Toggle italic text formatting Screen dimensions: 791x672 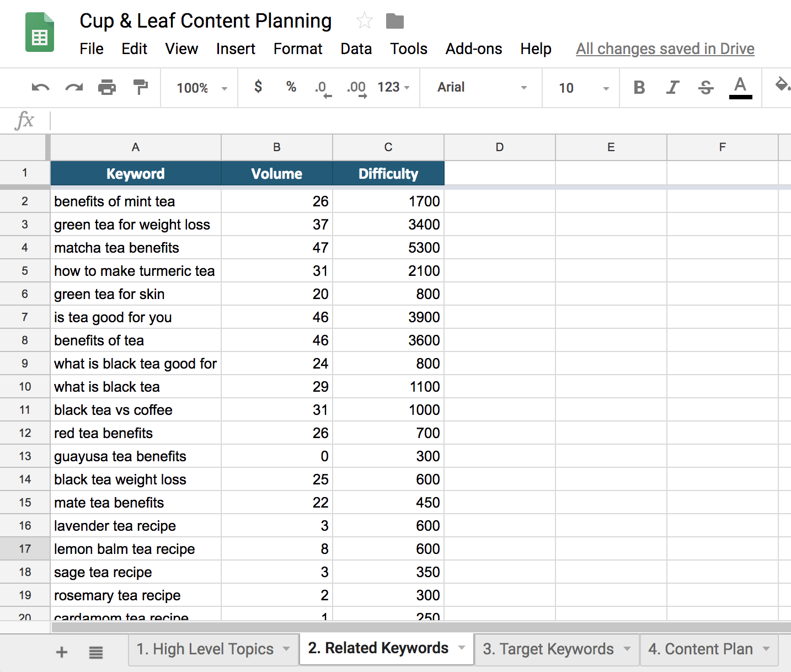[672, 88]
